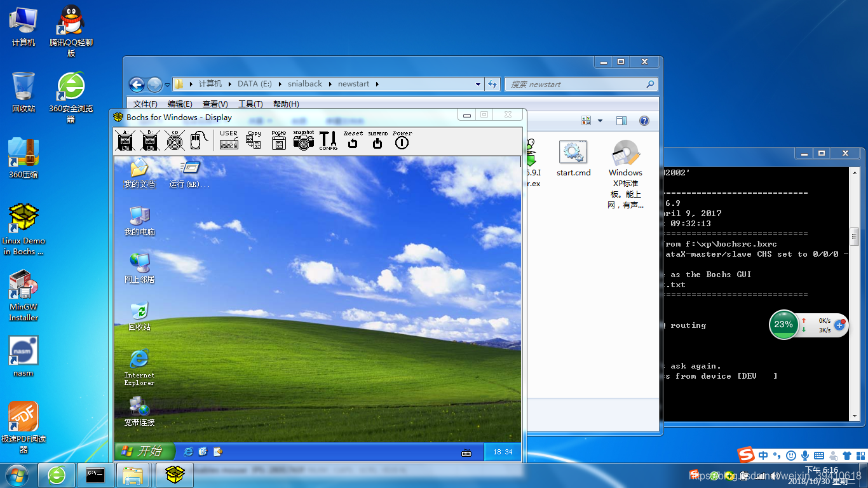Click 计算机 in Explorer address path
This screenshot has width=868, height=488.
(x=210, y=84)
